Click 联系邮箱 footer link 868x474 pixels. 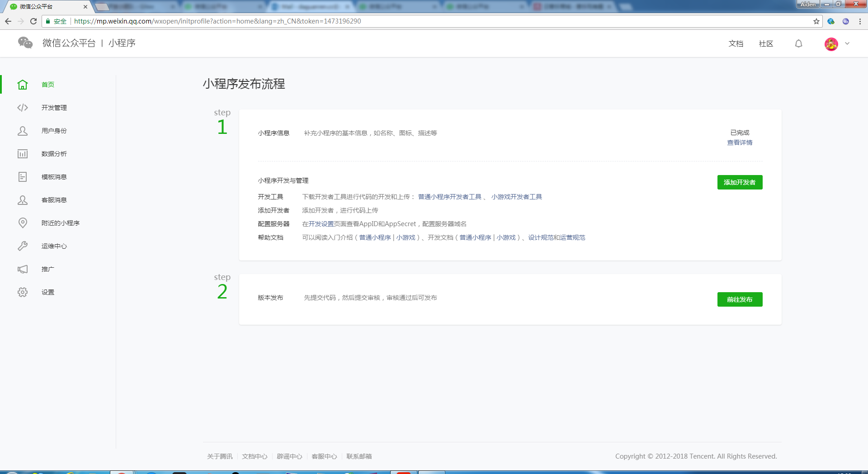point(359,456)
